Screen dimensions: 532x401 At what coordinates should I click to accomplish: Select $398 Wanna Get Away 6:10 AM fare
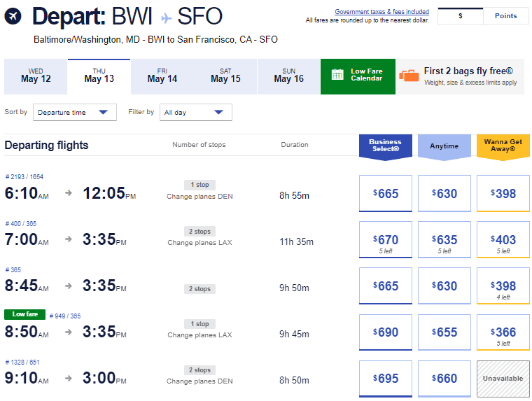(503, 194)
